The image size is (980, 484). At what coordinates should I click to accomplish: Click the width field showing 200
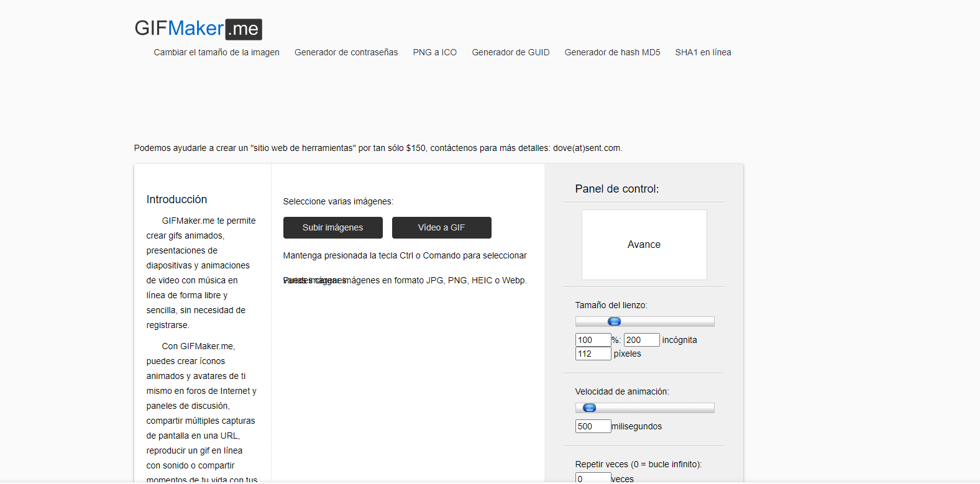[641, 340]
